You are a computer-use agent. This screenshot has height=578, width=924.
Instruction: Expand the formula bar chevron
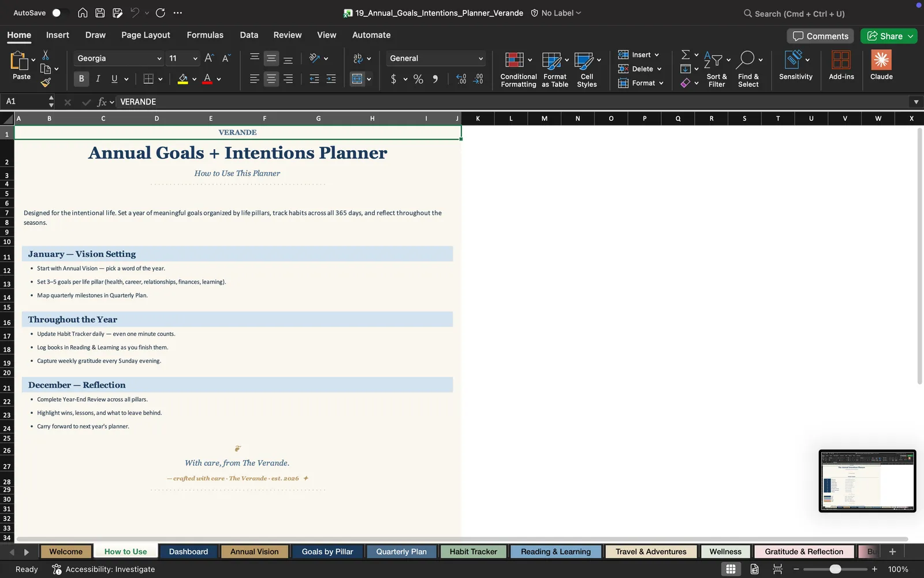click(916, 102)
